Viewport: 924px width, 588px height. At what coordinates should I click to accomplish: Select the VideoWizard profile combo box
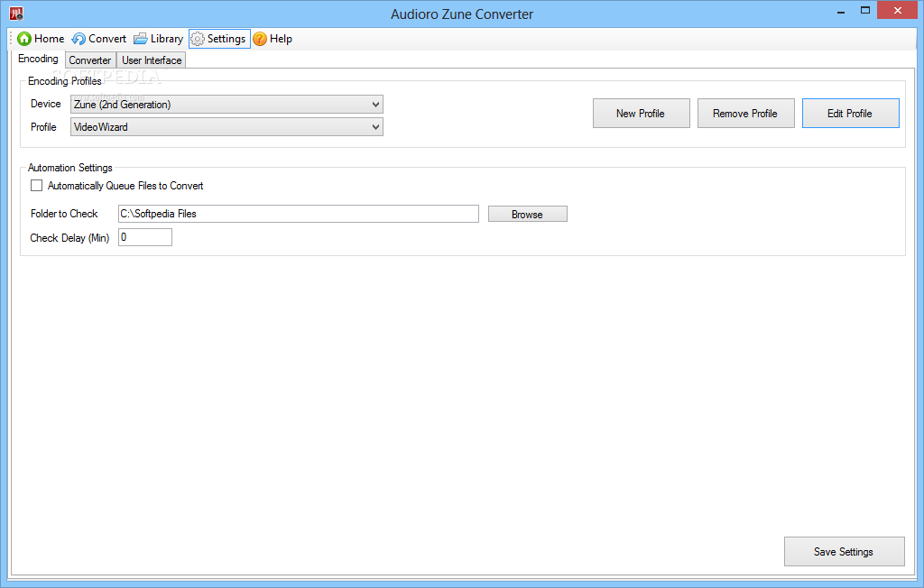[226, 126]
